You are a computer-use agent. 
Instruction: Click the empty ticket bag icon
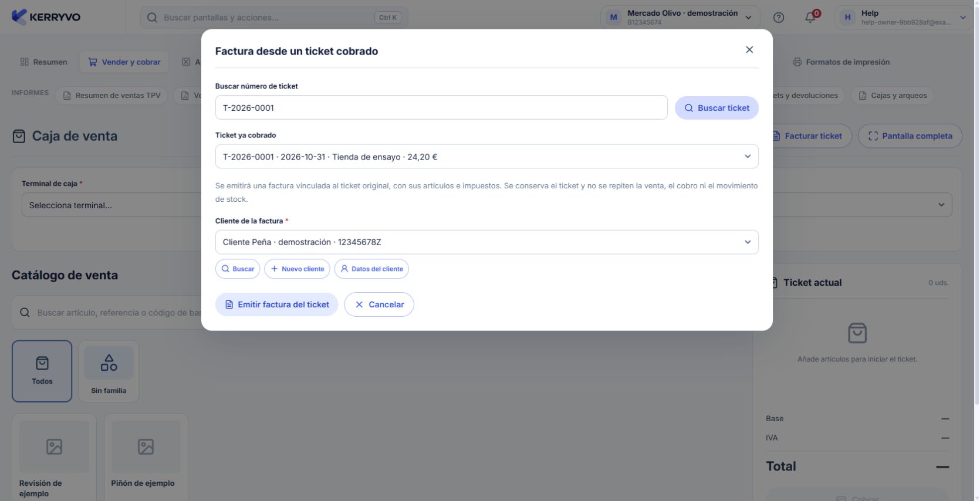[x=857, y=333]
